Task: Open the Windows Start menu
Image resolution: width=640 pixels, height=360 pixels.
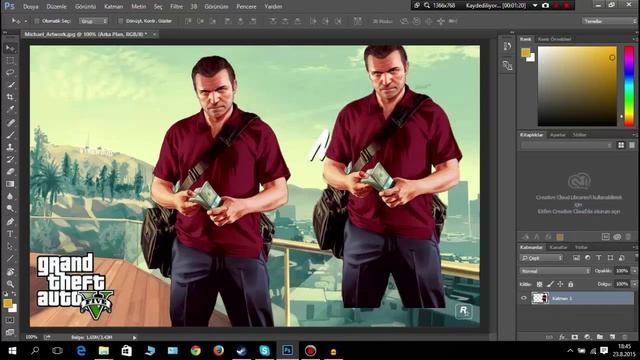Action: click(x=12, y=350)
